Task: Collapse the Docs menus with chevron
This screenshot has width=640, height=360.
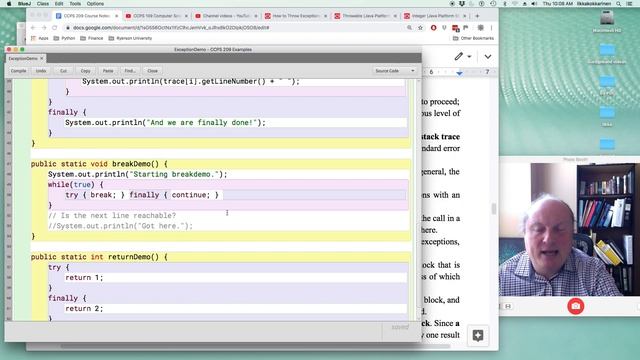Action: click(488, 57)
